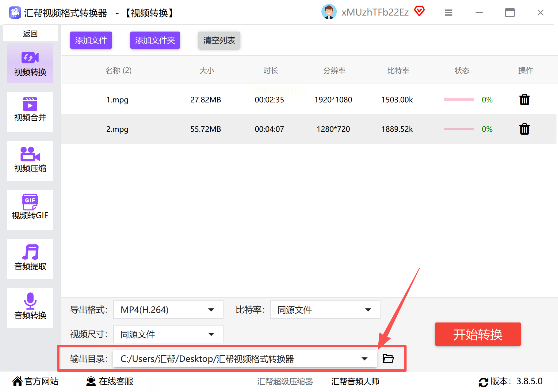
Task: Click the 名称 (2) column header
Action: pos(118,70)
